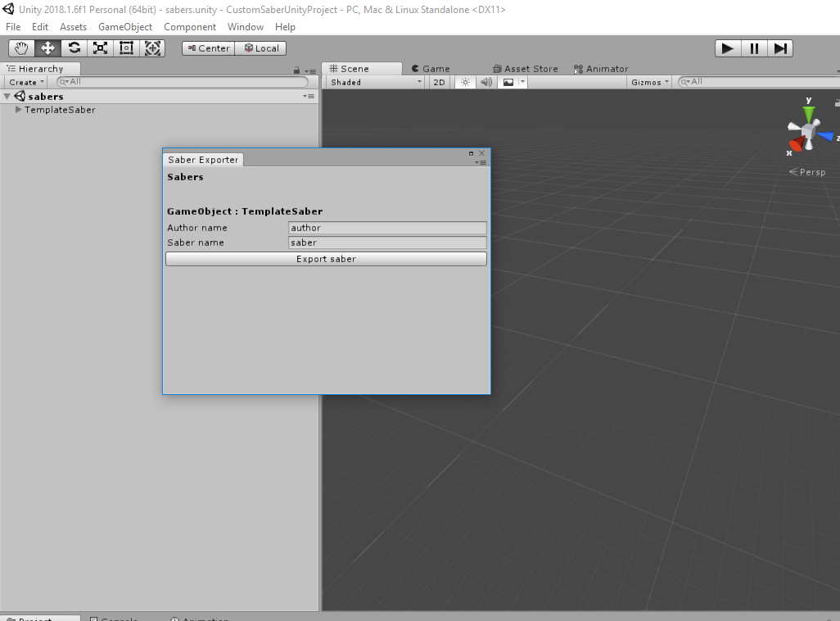Select the Hand tool in the toolbar

coord(22,48)
